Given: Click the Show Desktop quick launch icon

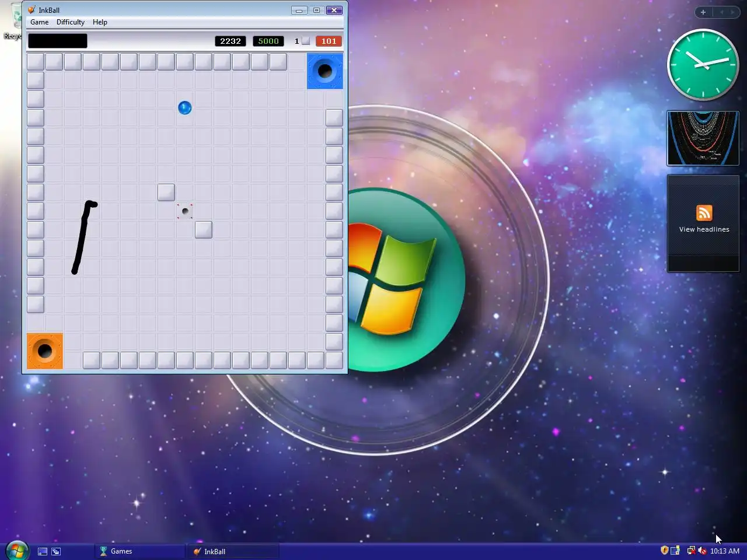Looking at the screenshot, I should coord(43,551).
